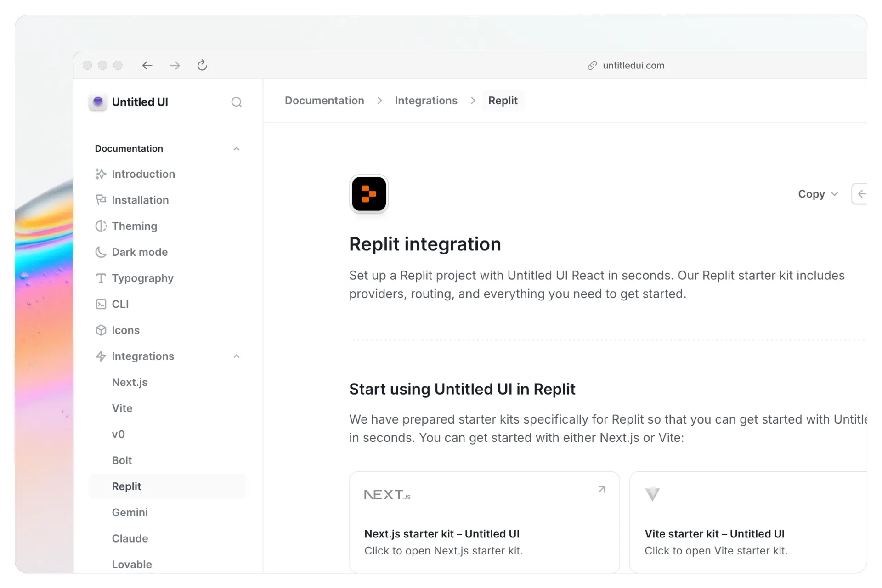The width and height of the screenshot is (882, 588).
Task: Click the search magnifier icon in sidebar
Action: (236, 102)
